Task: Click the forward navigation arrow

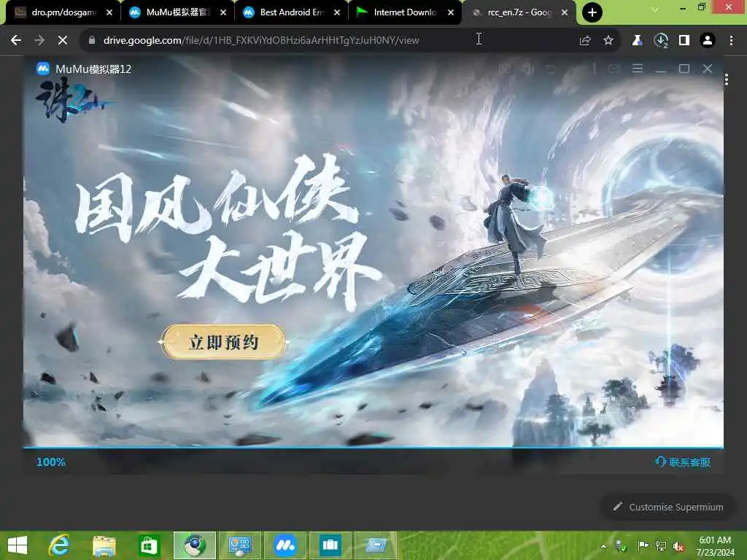Action: click(x=39, y=41)
